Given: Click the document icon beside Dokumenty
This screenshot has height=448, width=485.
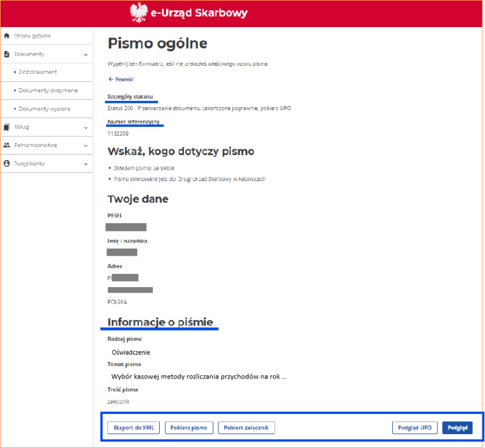Looking at the screenshot, I should [x=7, y=54].
